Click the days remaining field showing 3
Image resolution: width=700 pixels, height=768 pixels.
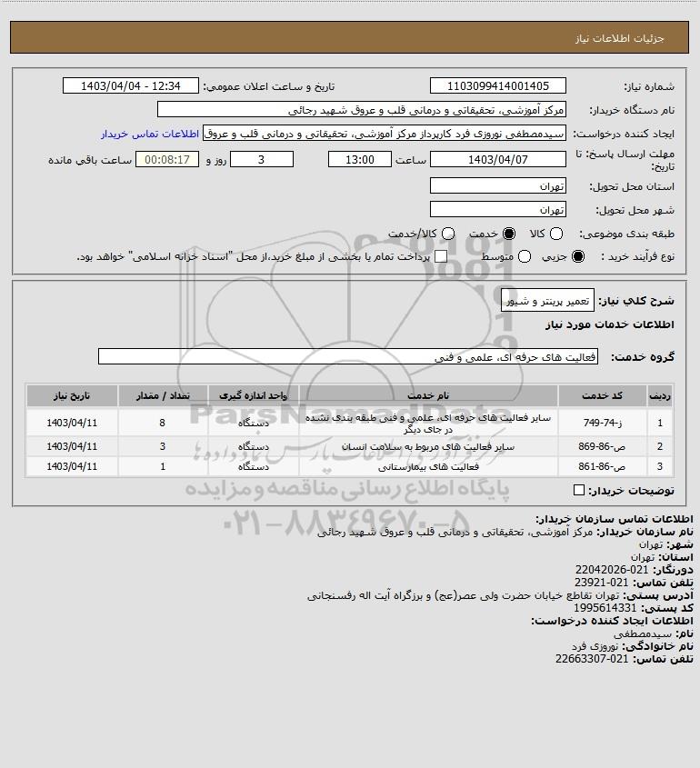(x=262, y=159)
